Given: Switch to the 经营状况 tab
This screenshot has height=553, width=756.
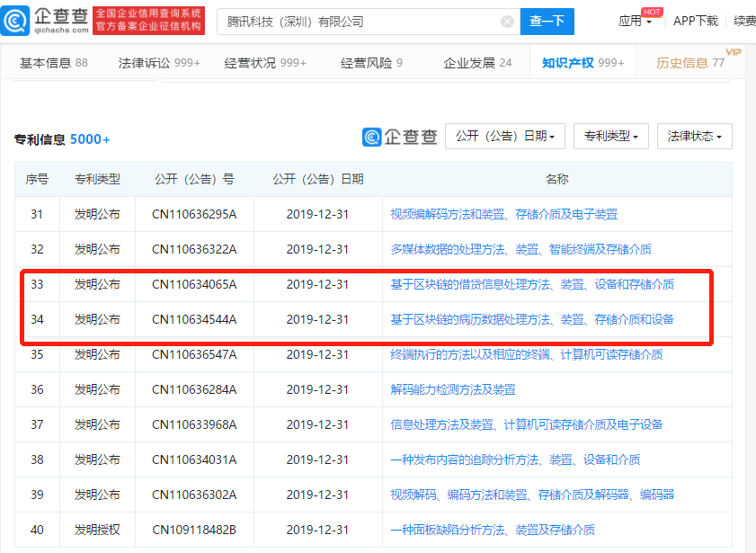Looking at the screenshot, I should click(x=265, y=63).
